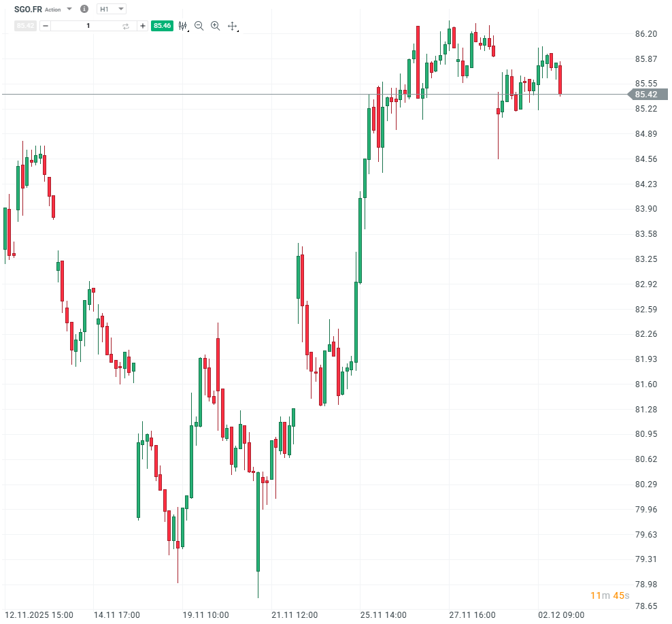The height and width of the screenshot is (624, 672).
Task: Select the crosshair move tool
Action: point(233,26)
